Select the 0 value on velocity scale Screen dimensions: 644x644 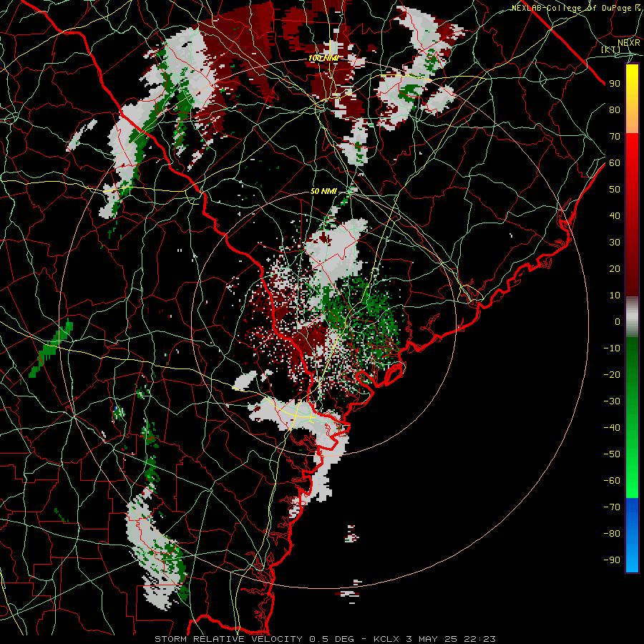click(618, 322)
